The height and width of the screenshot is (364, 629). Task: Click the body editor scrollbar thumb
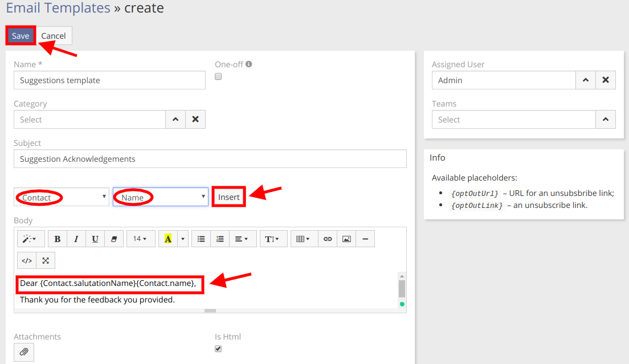tap(402, 289)
